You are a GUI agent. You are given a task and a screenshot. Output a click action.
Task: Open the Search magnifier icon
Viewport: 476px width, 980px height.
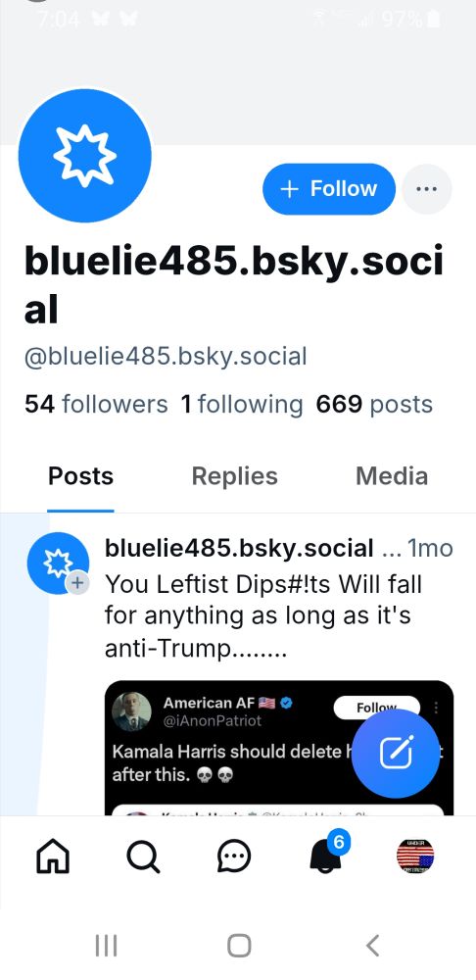point(143,856)
